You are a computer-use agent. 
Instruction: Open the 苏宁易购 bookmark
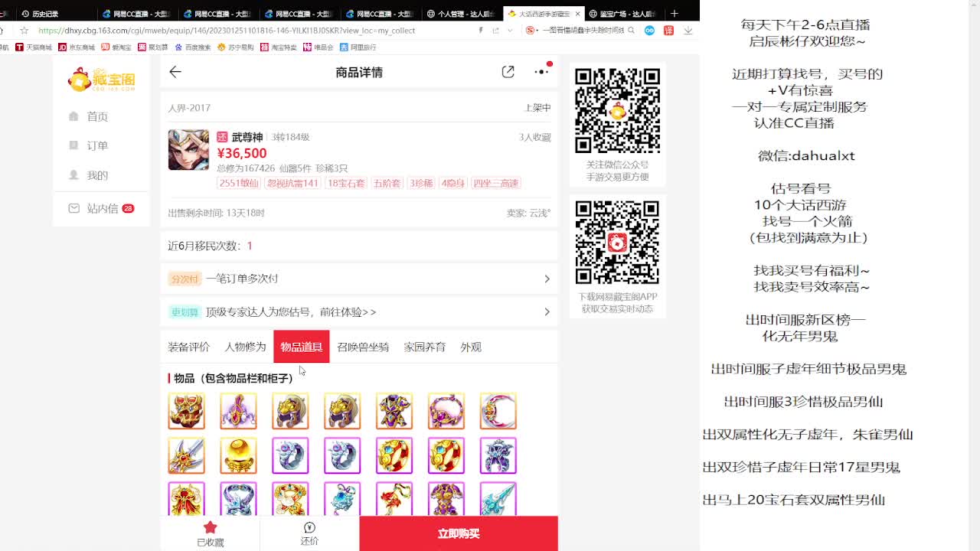pos(236,47)
